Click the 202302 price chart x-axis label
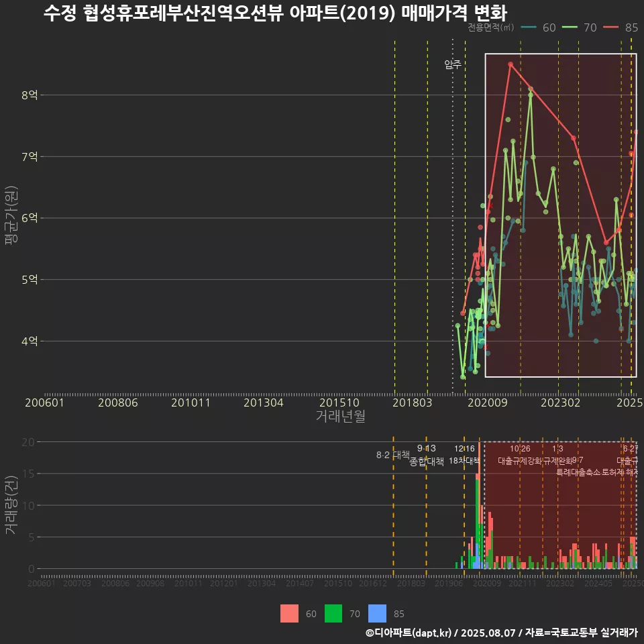The image size is (644, 644). click(561, 402)
